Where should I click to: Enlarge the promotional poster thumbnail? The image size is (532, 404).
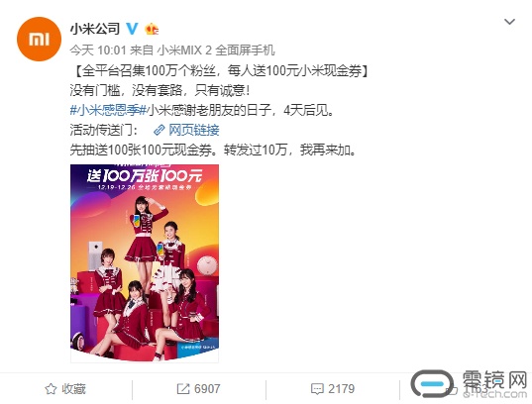[x=145, y=263]
